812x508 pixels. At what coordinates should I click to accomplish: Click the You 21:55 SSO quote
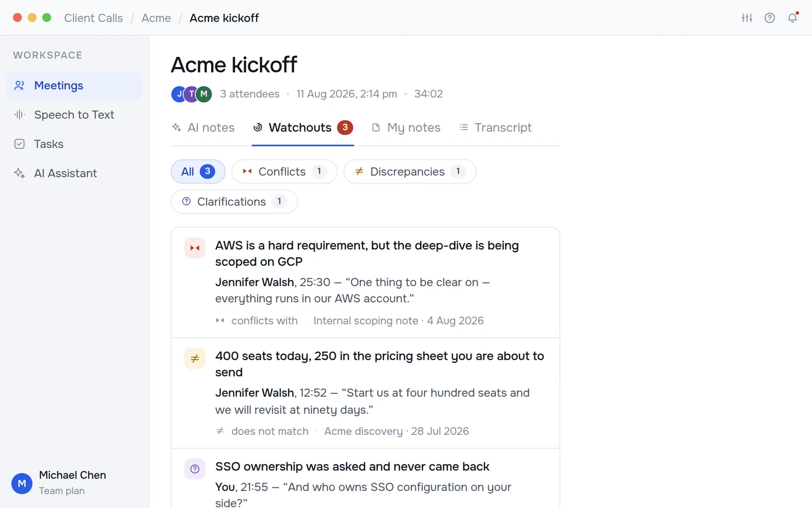[363, 494]
